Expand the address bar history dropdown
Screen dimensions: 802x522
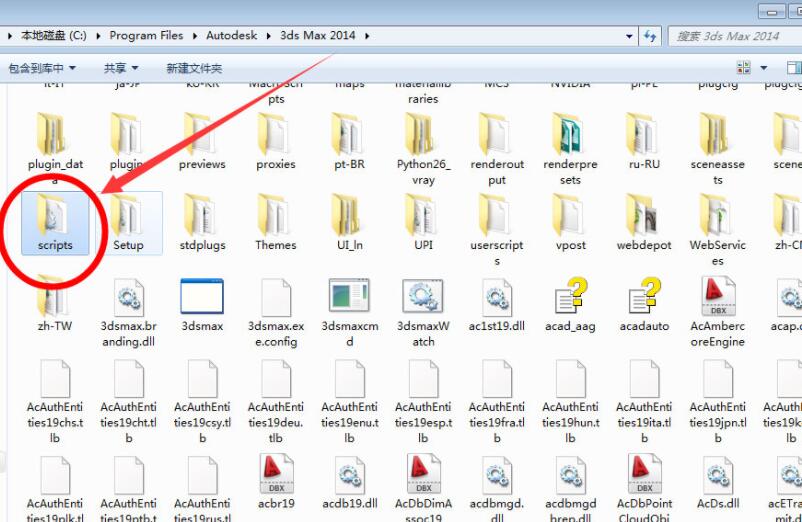629,35
